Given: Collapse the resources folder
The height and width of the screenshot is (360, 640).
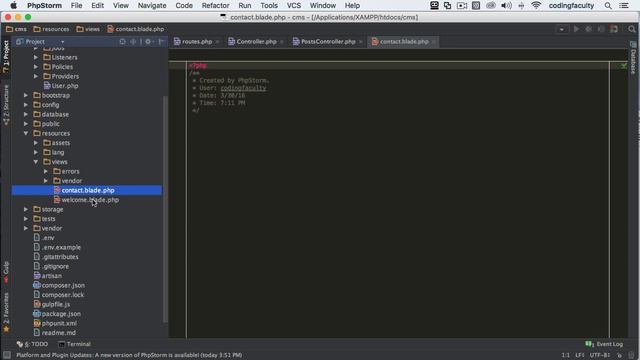Looking at the screenshot, I should coord(26,133).
